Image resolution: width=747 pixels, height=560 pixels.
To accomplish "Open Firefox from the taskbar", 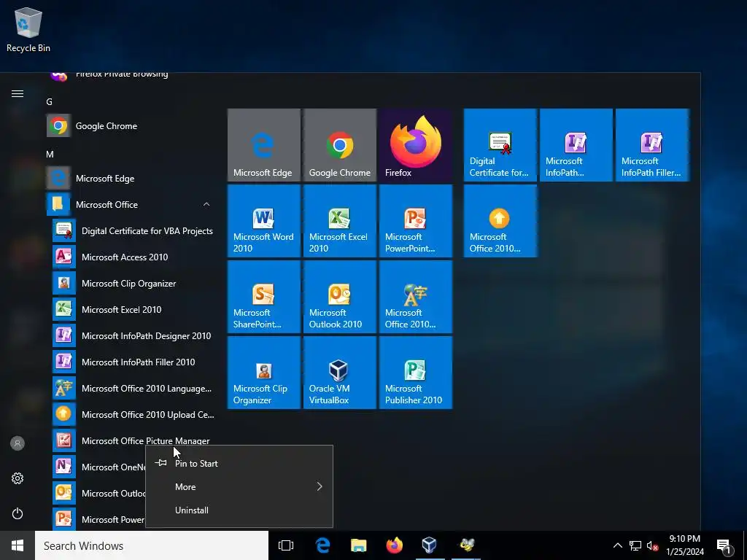I will [x=394, y=545].
